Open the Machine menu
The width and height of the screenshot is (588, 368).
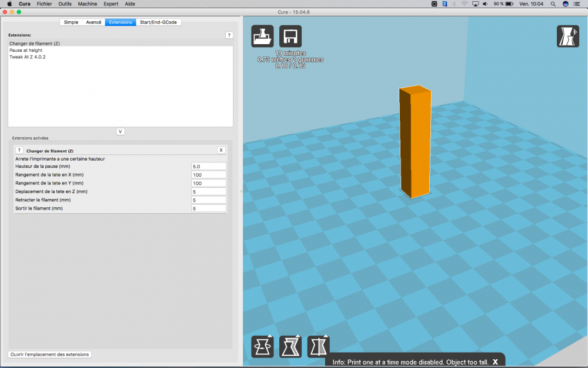[x=88, y=4]
